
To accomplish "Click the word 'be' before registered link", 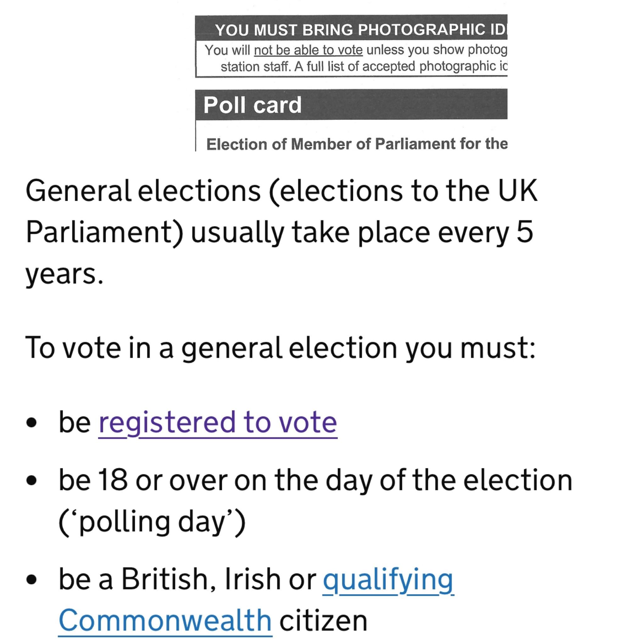I will 75,422.
